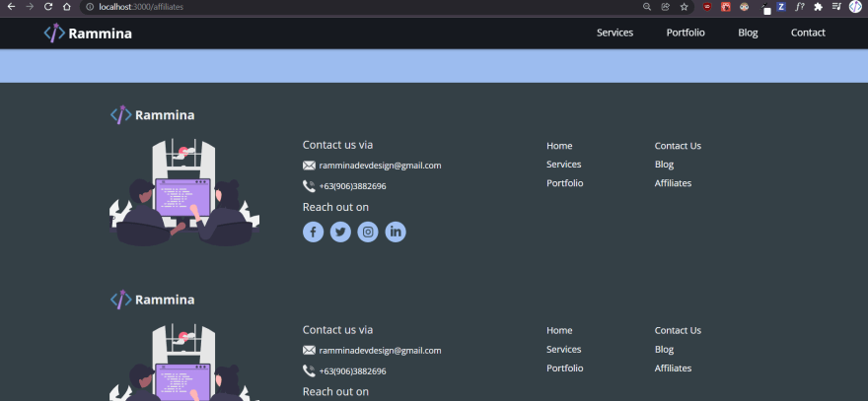Viewport: 868px width, 401px height.
Task: Open Blog link in first footer
Action: pyautogui.click(x=664, y=165)
